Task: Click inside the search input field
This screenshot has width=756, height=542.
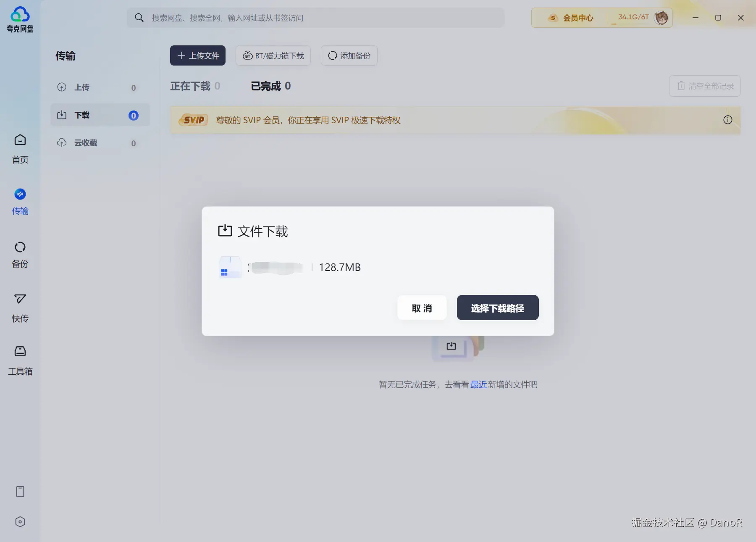Action: [x=315, y=18]
